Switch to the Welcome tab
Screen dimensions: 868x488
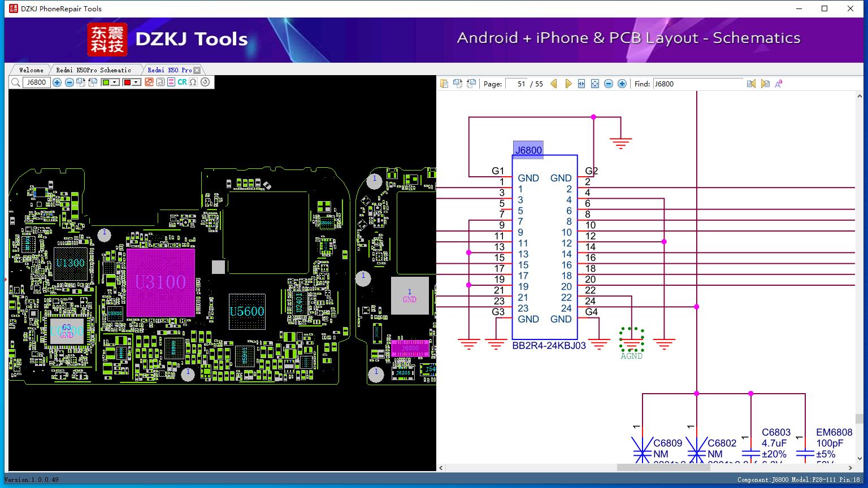pos(31,70)
